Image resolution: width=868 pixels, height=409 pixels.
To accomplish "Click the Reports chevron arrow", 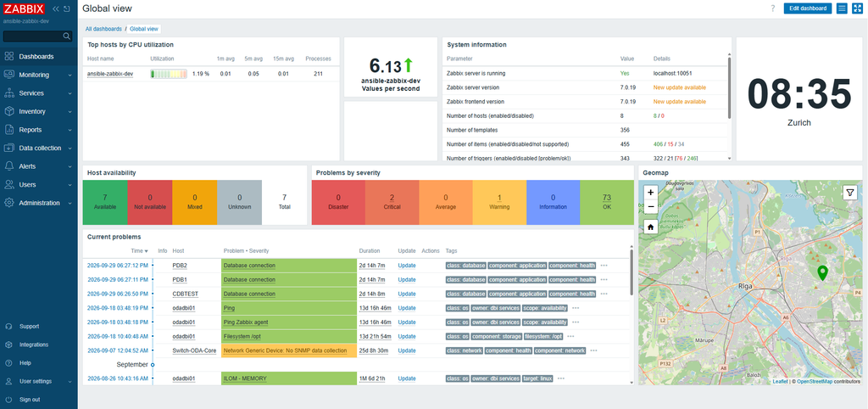I will [70, 130].
